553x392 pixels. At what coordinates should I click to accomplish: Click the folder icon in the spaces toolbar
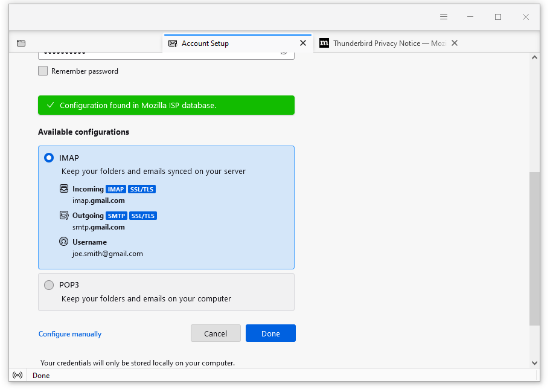(x=21, y=43)
